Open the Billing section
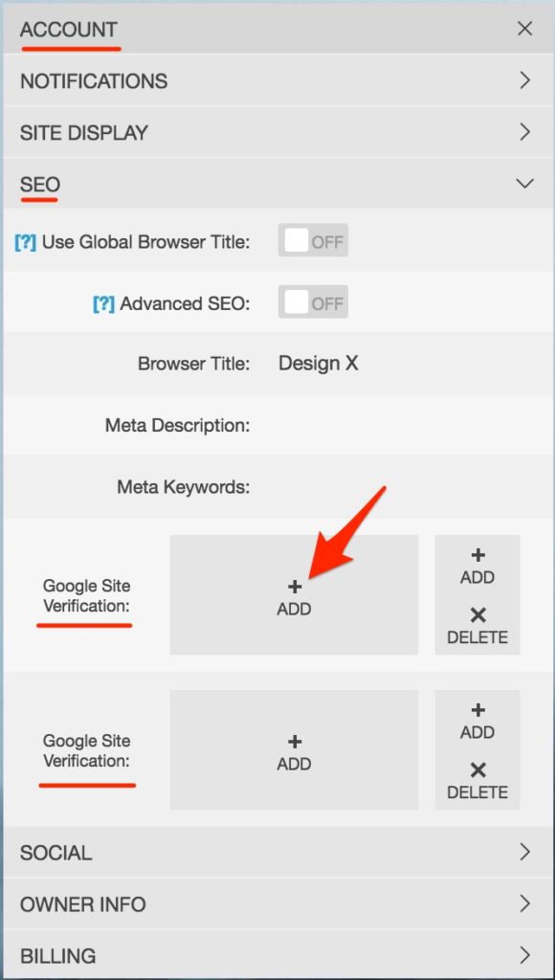Screen dimensions: 555x980 point(277,956)
